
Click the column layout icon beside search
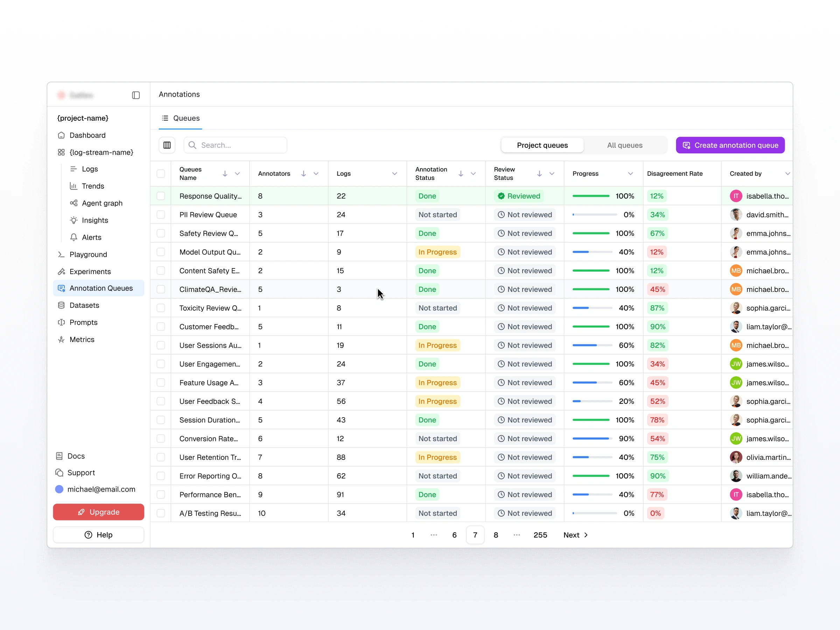point(167,145)
